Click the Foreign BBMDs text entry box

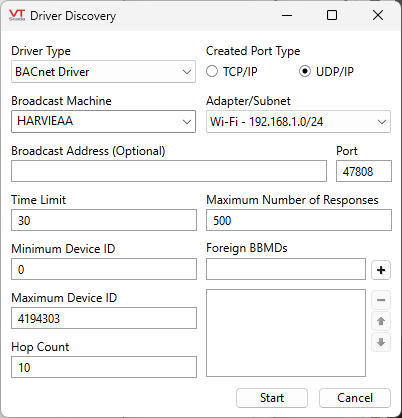coord(286,269)
